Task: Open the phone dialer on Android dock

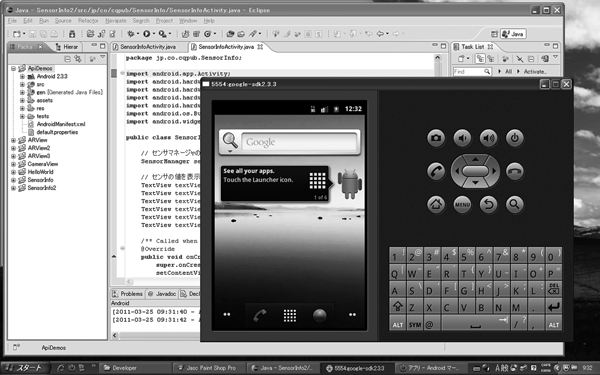Action: click(260, 316)
